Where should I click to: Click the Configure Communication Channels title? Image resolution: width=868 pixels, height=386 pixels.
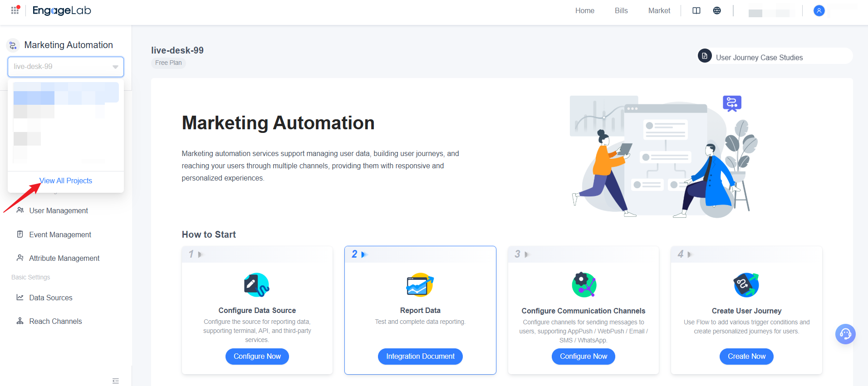584,311
